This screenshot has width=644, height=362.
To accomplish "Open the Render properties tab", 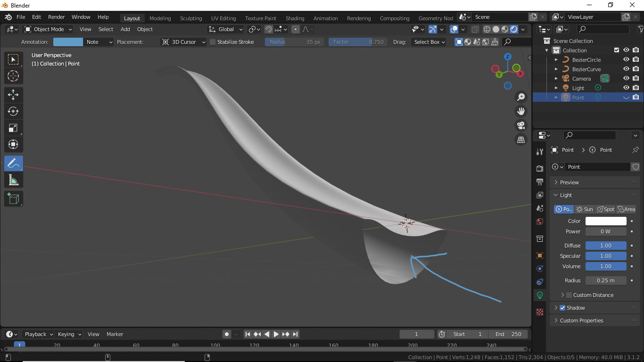I will coord(540,168).
